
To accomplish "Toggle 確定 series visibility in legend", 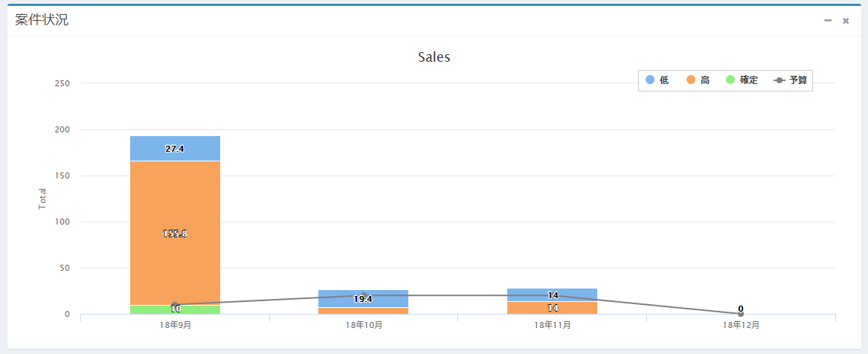I will [x=742, y=80].
